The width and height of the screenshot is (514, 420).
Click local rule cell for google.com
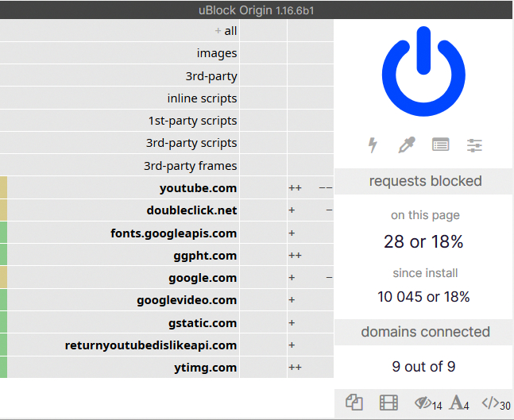point(311,278)
